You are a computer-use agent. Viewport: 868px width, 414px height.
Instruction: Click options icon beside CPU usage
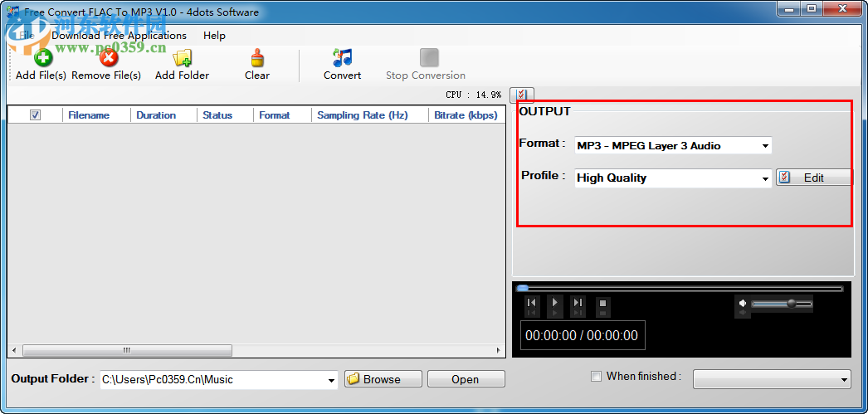coord(521,95)
